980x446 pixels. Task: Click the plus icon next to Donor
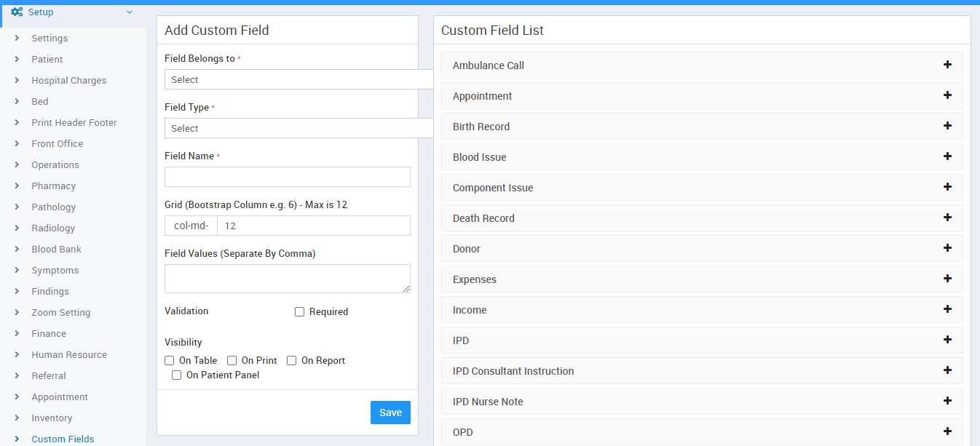[947, 248]
